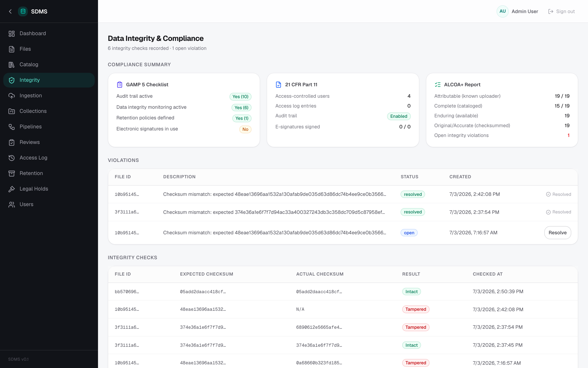588x368 pixels.
Task: Click the resolved badge for file 3f3111a6
Action: (413, 212)
